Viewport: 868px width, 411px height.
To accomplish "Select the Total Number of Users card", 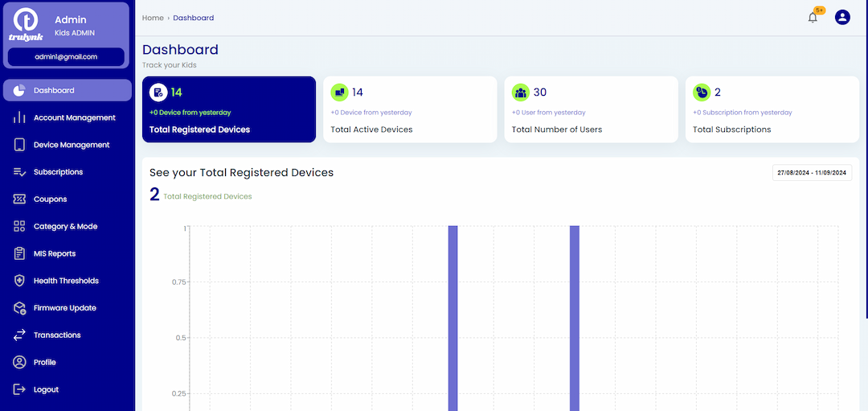I will point(591,109).
